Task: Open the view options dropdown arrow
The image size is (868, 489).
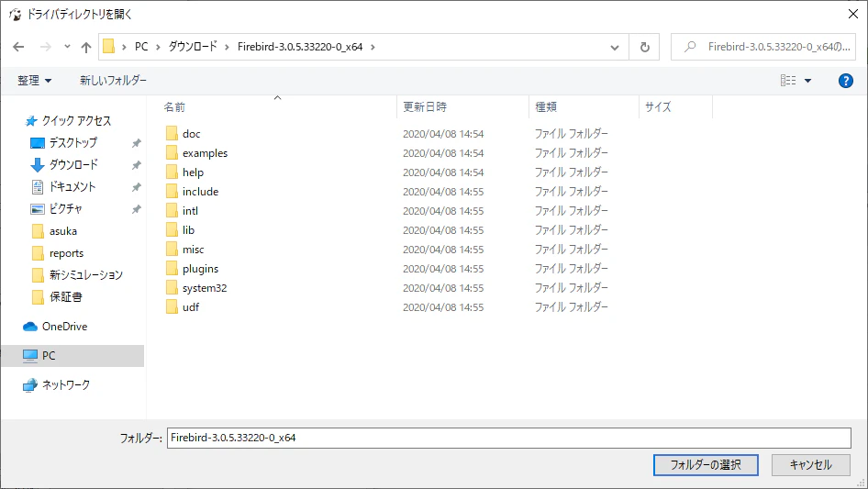Action: 807,81
